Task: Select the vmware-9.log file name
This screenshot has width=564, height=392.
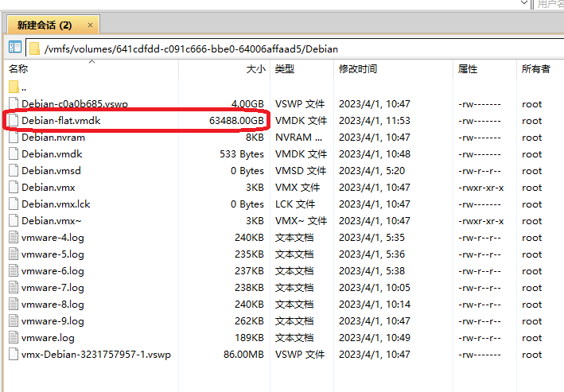Action: click(x=53, y=320)
